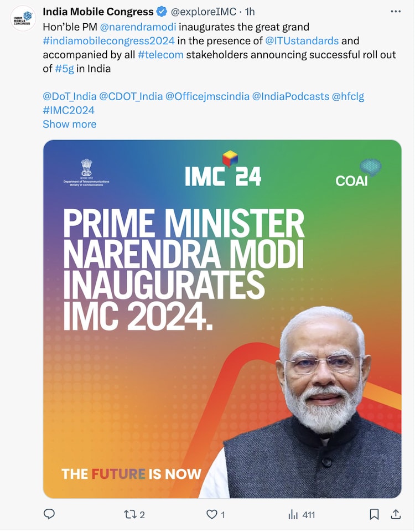Expand tweet text with Show more

(x=69, y=124)
